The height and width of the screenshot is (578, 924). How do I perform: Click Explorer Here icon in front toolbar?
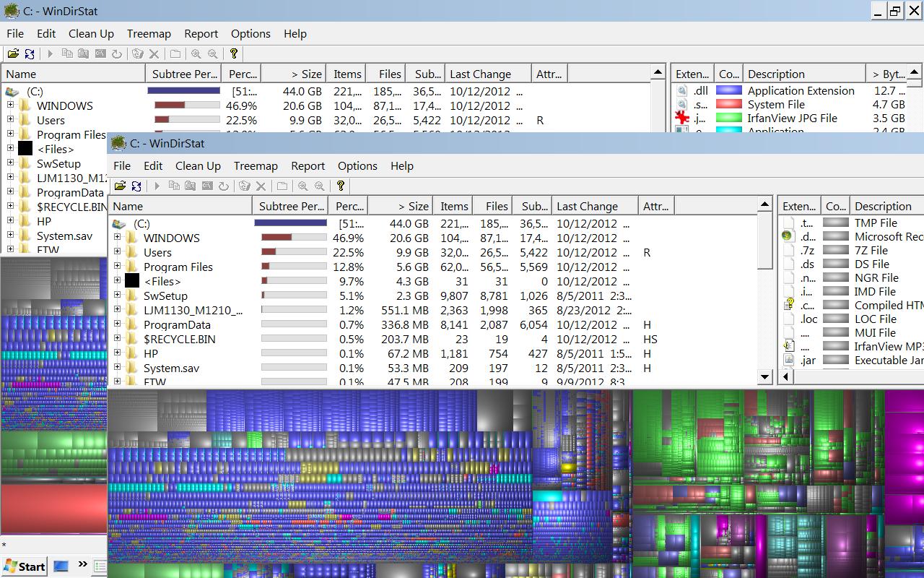click(x=190, y=186)
